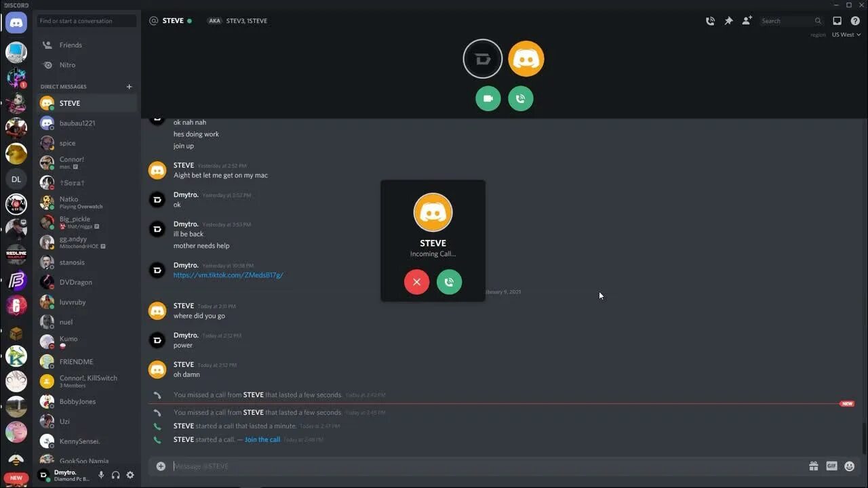The width and height of the screenshot is (868, 488).
Task: Open the Kumo conversation
Action: pos(87,342)
